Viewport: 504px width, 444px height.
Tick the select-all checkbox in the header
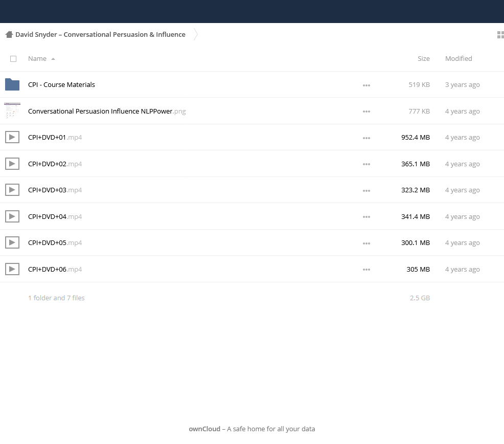click(13, 59)
